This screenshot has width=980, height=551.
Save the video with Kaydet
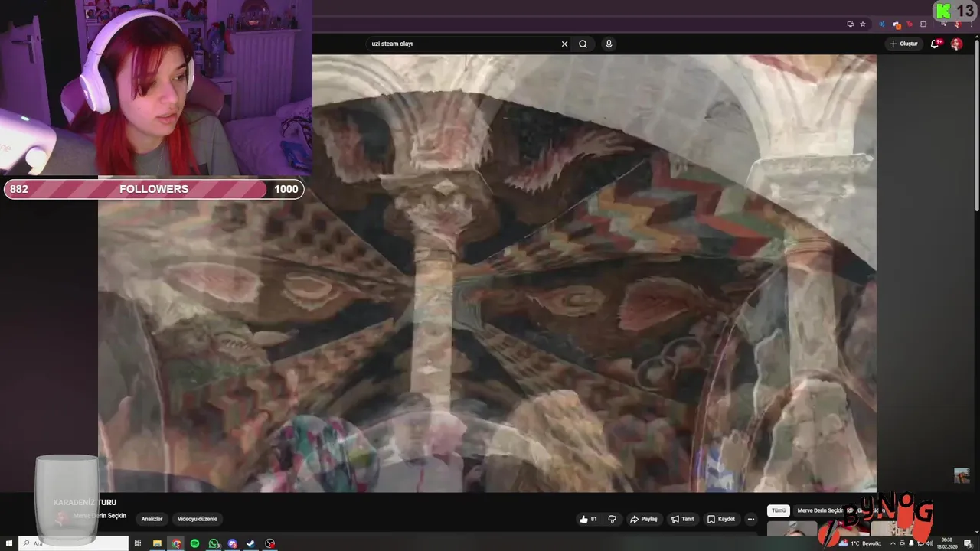(x=721, y=519)
